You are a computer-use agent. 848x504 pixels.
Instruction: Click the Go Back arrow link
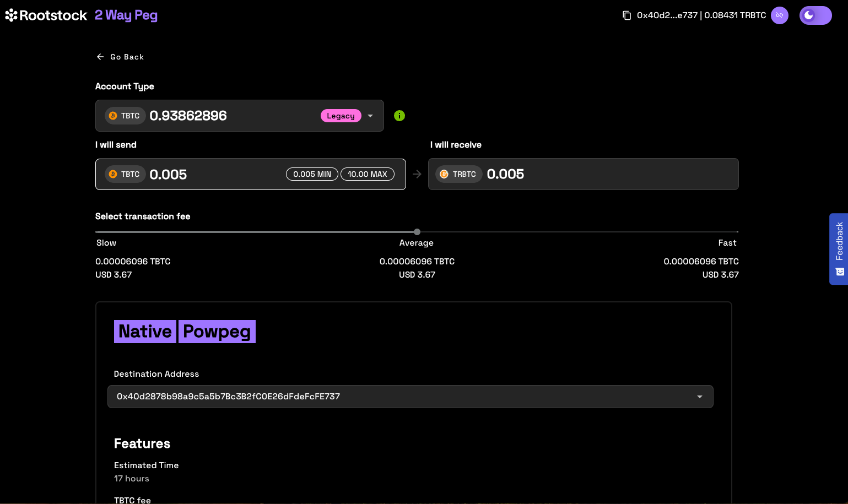click(x=120, y=57)
